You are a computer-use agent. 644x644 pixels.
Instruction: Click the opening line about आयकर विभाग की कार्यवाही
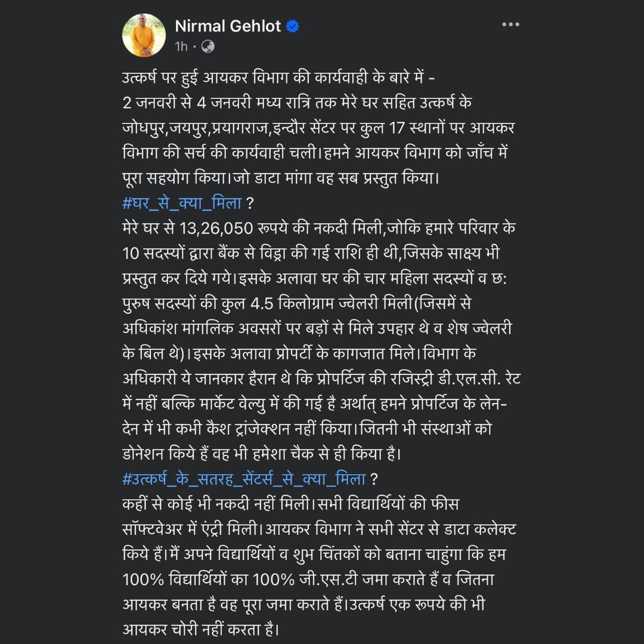[278, 77]
